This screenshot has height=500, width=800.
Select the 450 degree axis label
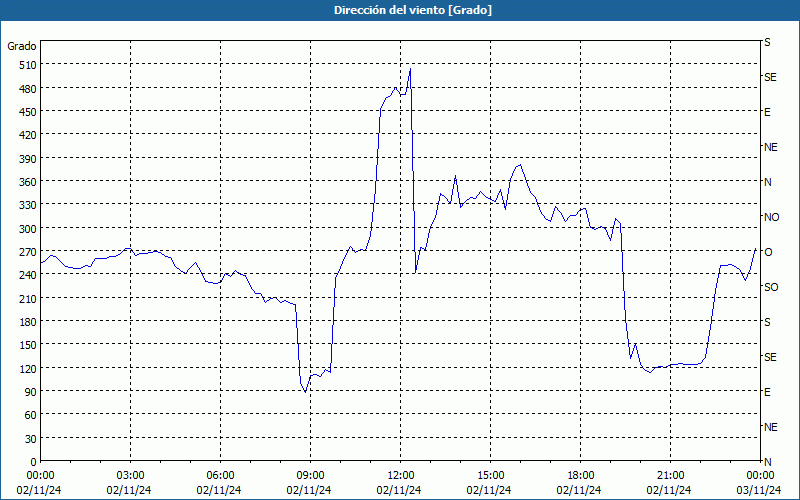coord(28,112)
